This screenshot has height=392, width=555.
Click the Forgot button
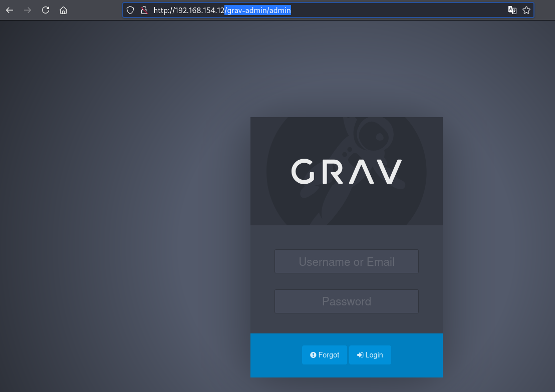click(x=324, y=355)
